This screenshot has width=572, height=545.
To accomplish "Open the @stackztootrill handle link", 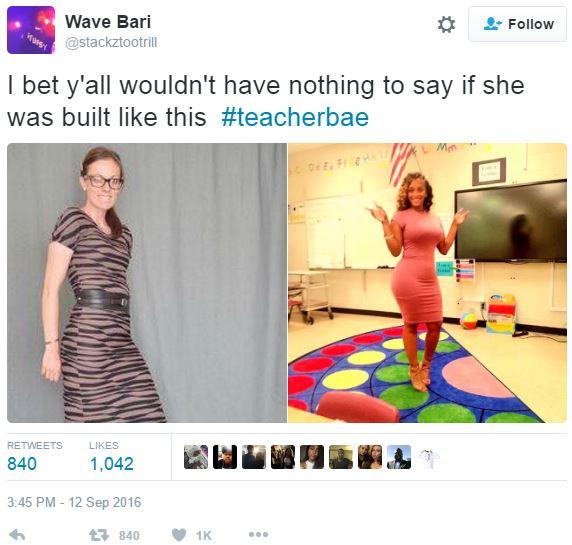I will point(111,43).
